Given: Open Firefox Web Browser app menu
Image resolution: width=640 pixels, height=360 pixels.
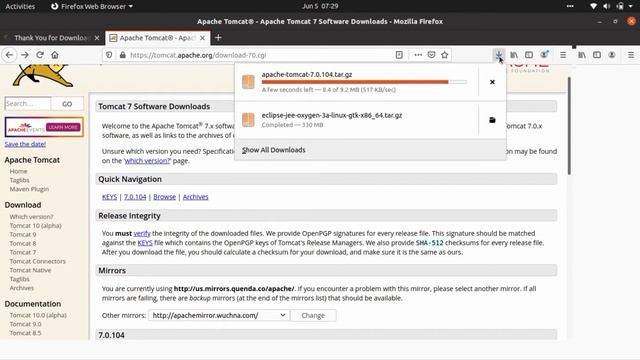Looking at the screenshot, I should [92, 6].
